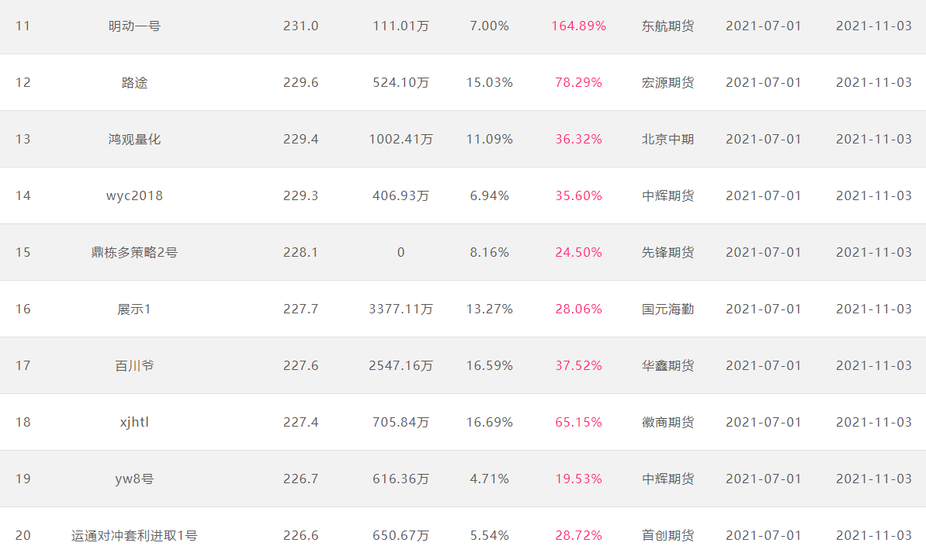Click the 164.89% return value
The width and height of the screenshot is (926, 560).
(x=578, y=26)
